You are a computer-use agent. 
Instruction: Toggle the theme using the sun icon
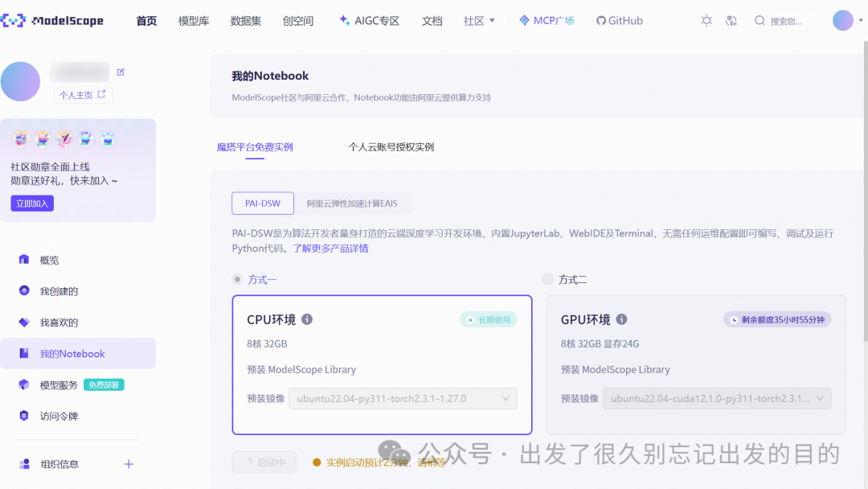[x=706, y=20]
